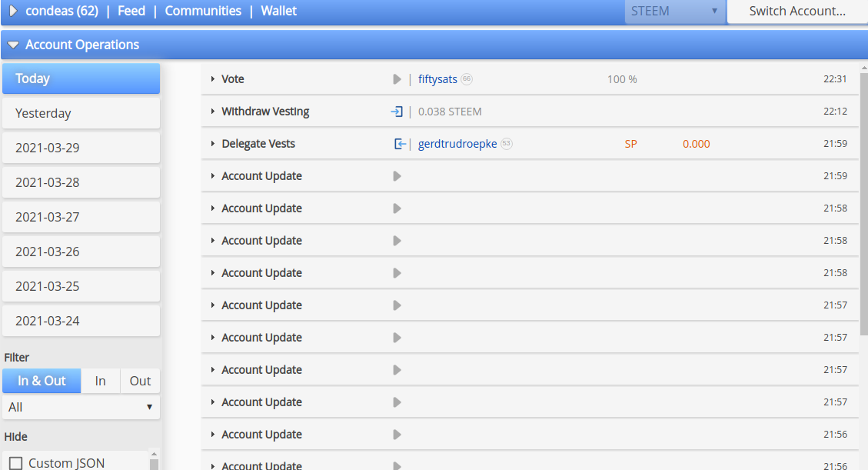Select the Out filter option
Screen dimensions: 868x470
pos(140,381)
